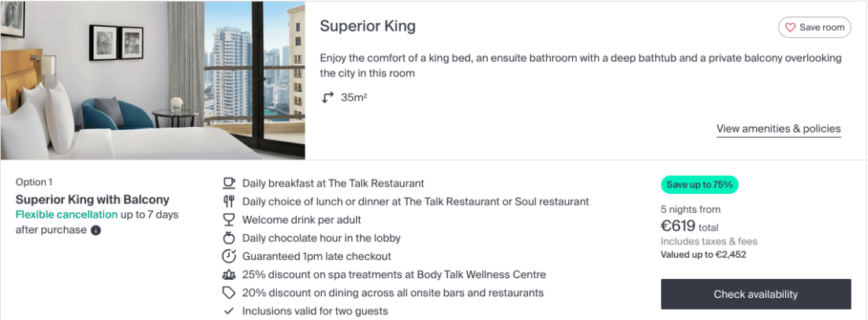Image resolution: width=868 pixels, height=320 pixels.
Task: Click the Superior King room heading
Action: point(367,26)
